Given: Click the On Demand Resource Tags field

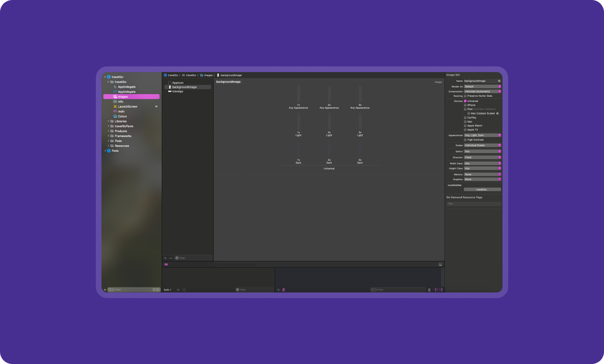Looking at the screenshot, I should (x=474, y=203).
